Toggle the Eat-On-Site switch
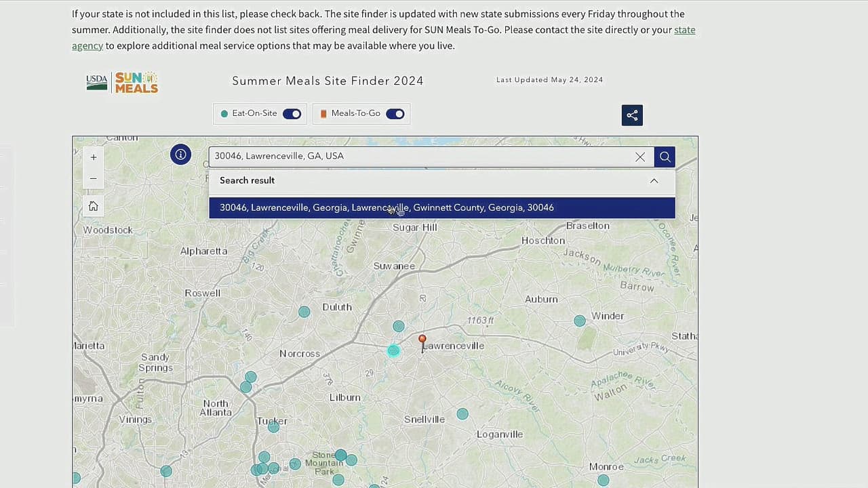Screen dimensions: 868x488 pos(292,114)
